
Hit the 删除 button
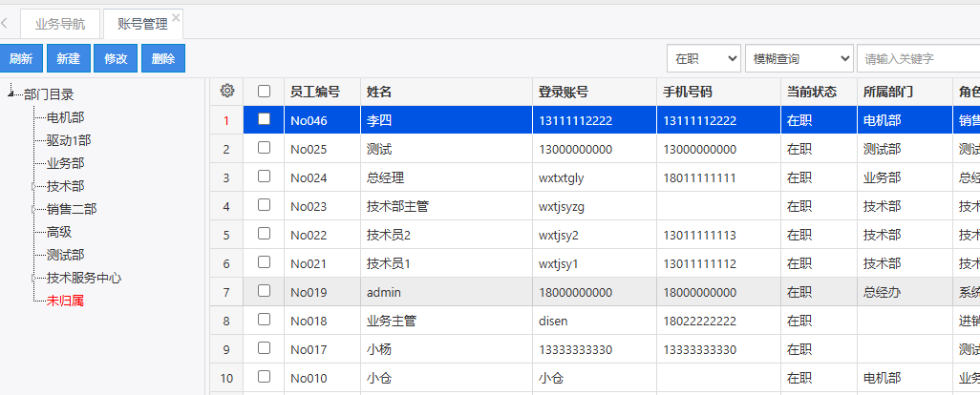(163, 59)
